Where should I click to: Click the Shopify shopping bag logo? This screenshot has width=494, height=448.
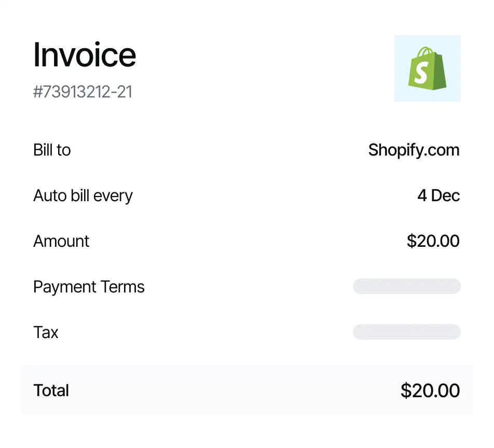point(428,68)
